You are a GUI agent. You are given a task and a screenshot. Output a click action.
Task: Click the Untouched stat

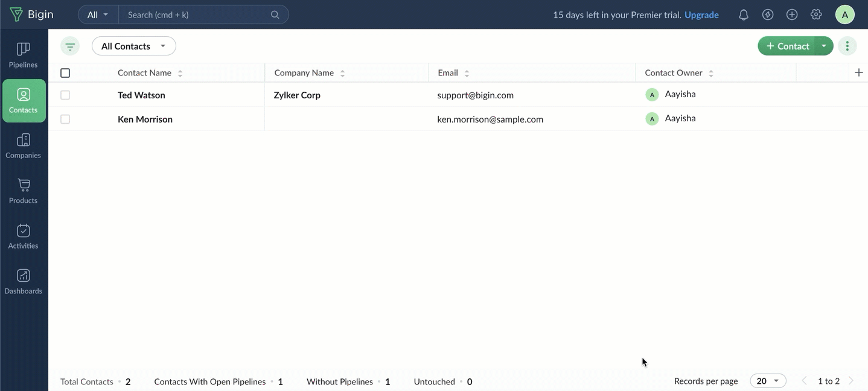pos(443,381)
